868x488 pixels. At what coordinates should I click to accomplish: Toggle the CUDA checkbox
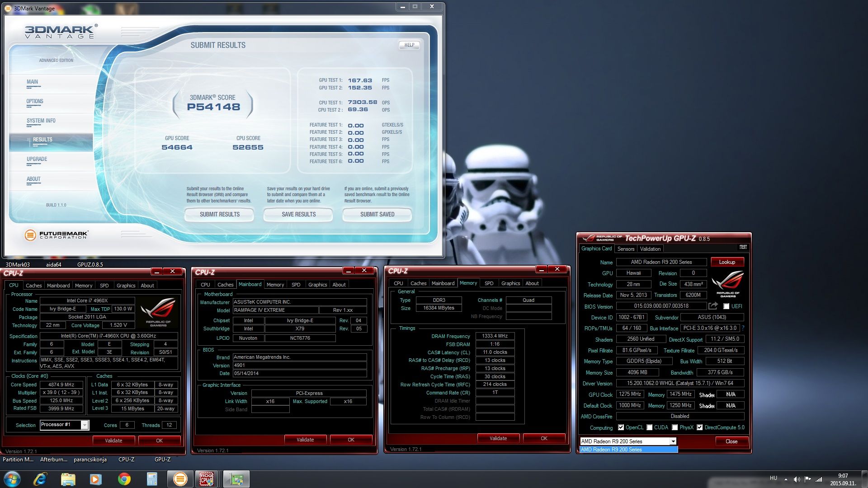tap(649, 427)
